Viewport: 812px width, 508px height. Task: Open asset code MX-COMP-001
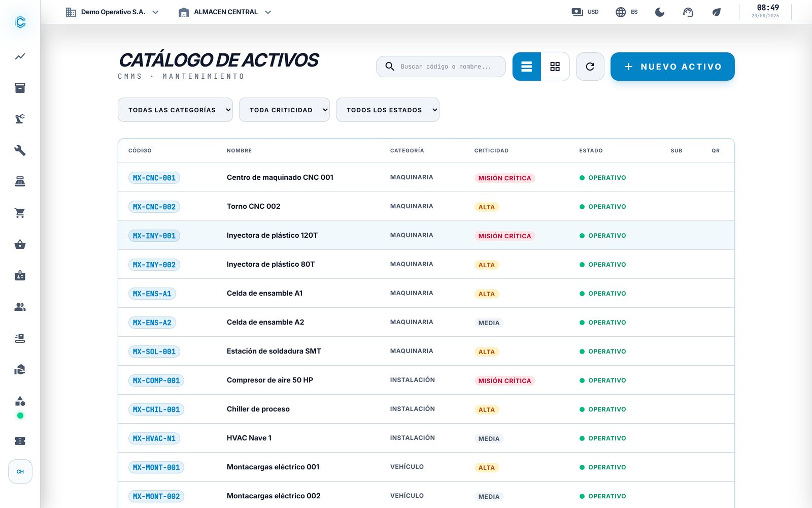click(156, 380)
